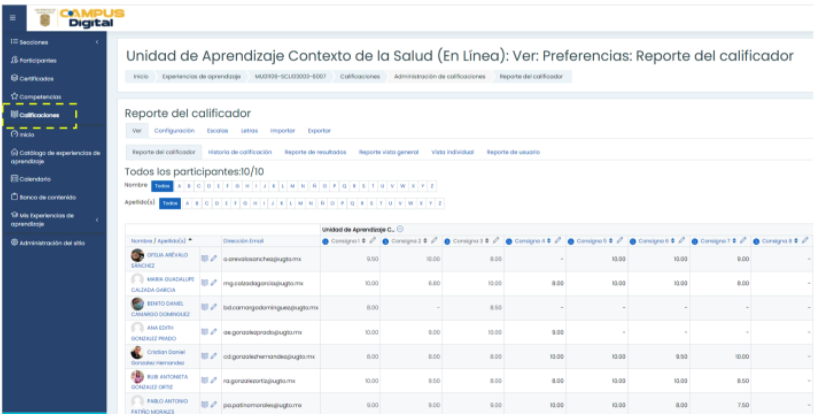Sort by Nombre / Apellido(s) header
The width and height of the screenshot is (814, 417).
click(158, 241)
